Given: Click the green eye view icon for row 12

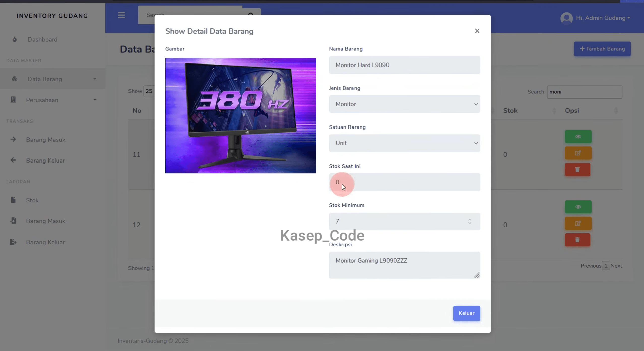Looking at the screenshot, I should point(578,207).
